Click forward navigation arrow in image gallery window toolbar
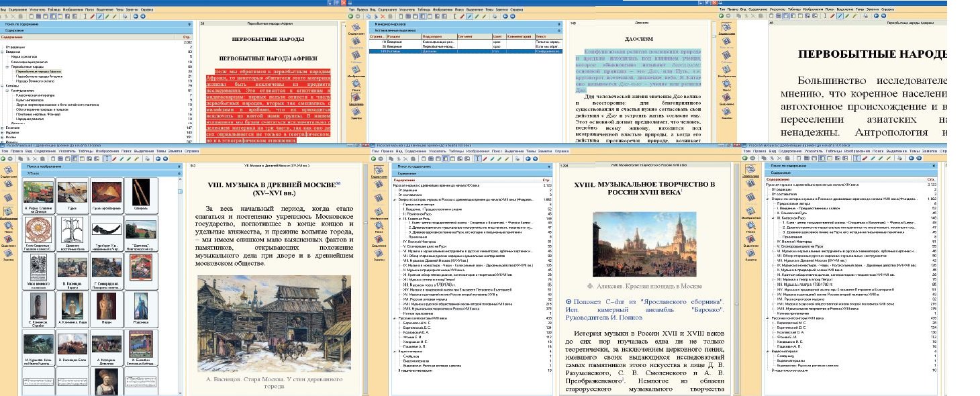980x396 pixels. pos(165,159)
